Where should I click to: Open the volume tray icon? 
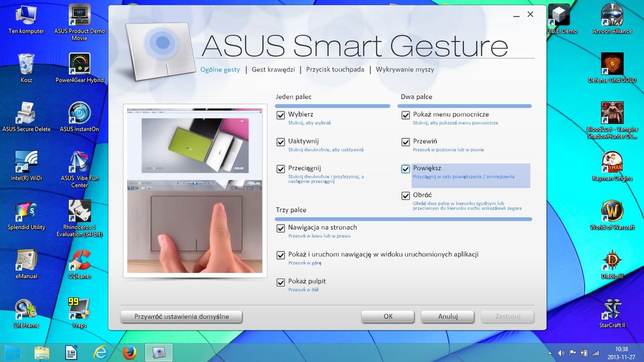tap(560, 353)
